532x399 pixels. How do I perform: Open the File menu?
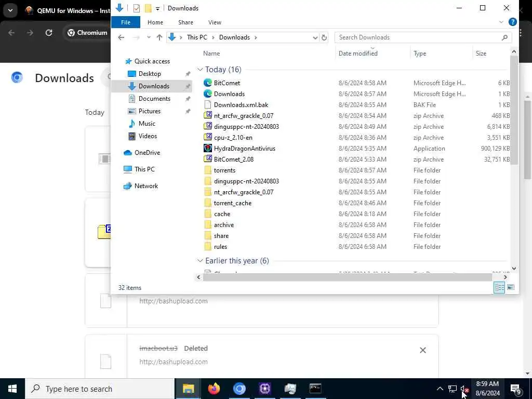pos(126,22)
